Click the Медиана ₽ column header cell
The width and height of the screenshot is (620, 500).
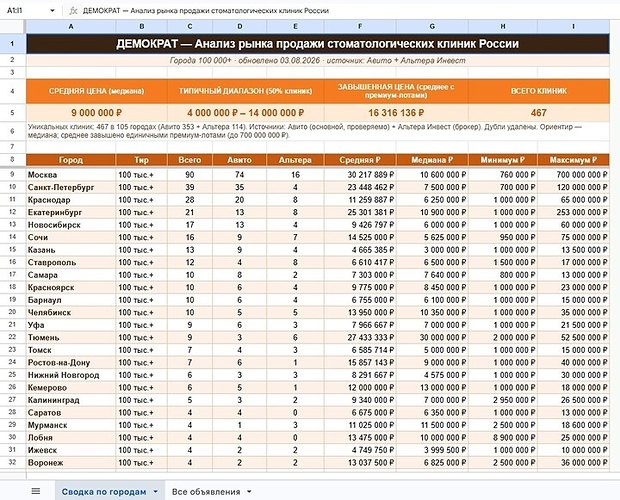pyautogui.click(x=432, y=160)
